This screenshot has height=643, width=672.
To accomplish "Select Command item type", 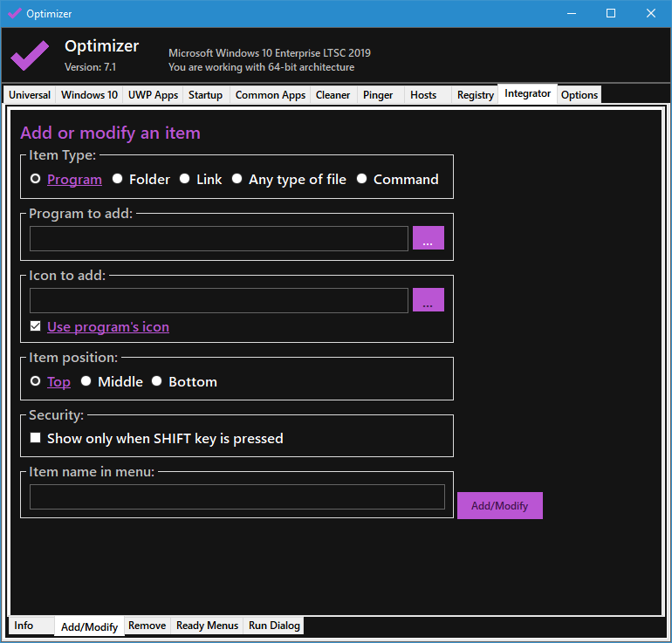I will coord(362,179).
